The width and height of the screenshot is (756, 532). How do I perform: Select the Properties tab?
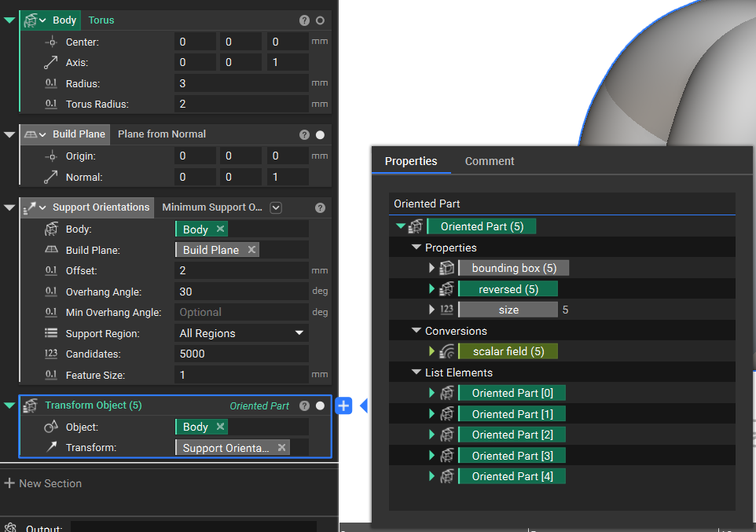tap(411, 161)
